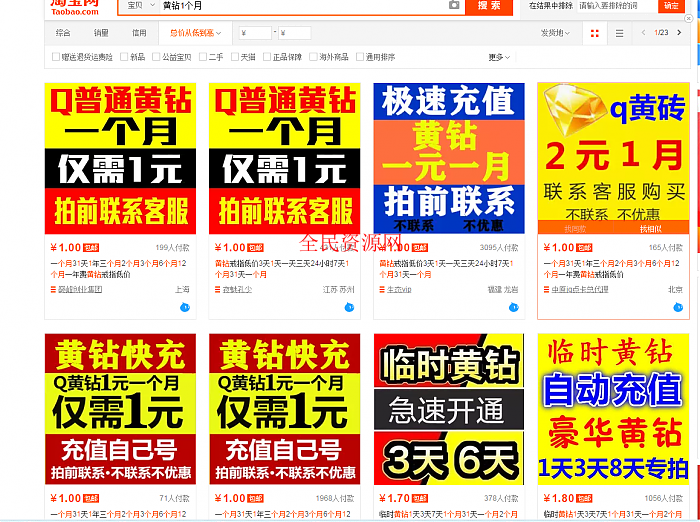
Task: Tick the 正品保障 checkbox
Action: tap(267, 57)
